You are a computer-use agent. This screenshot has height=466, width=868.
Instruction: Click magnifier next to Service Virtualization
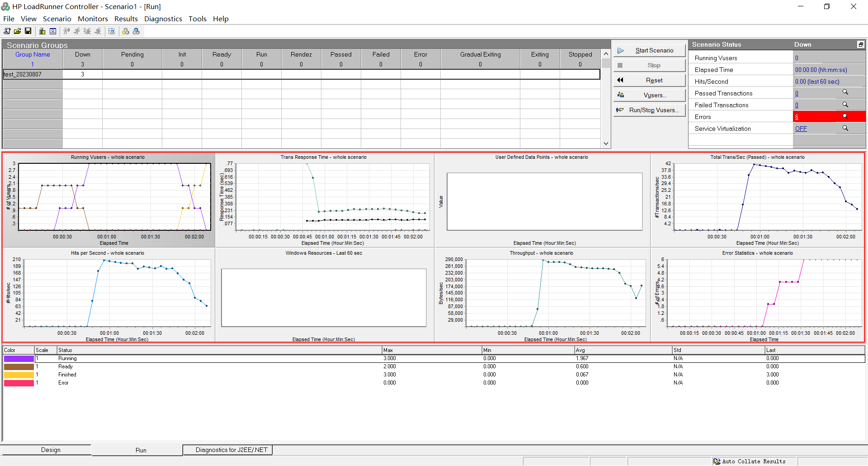845,128
